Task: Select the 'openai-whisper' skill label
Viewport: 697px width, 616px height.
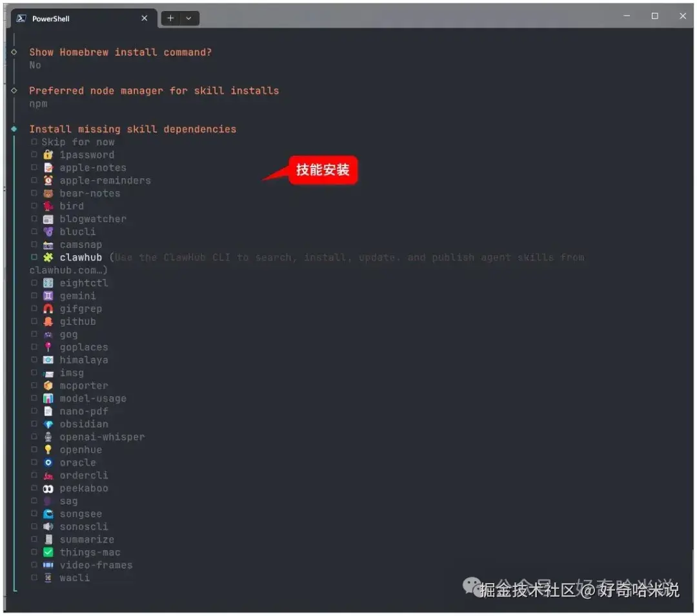Action: click(102, 437)
